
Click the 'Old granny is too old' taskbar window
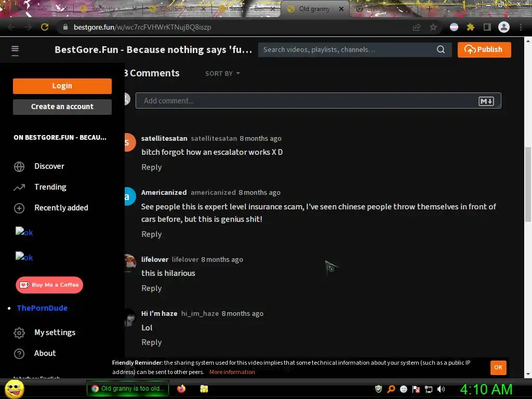tap(128, 389)
